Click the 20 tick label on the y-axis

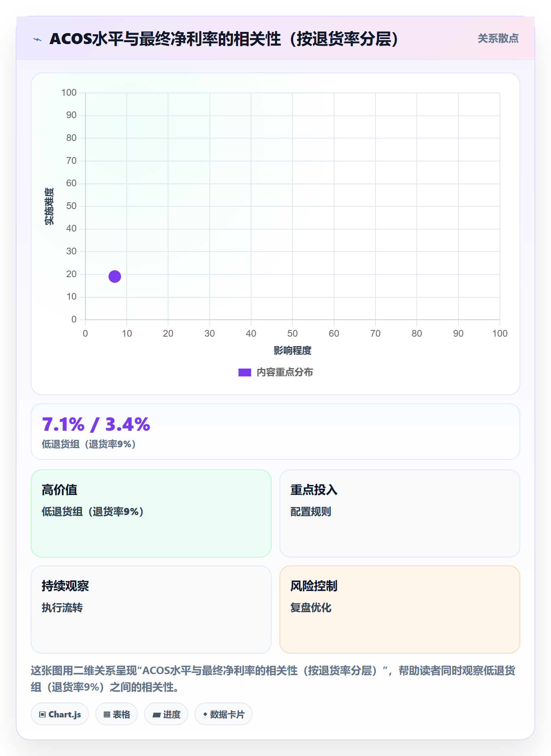(x=71, y=274)
